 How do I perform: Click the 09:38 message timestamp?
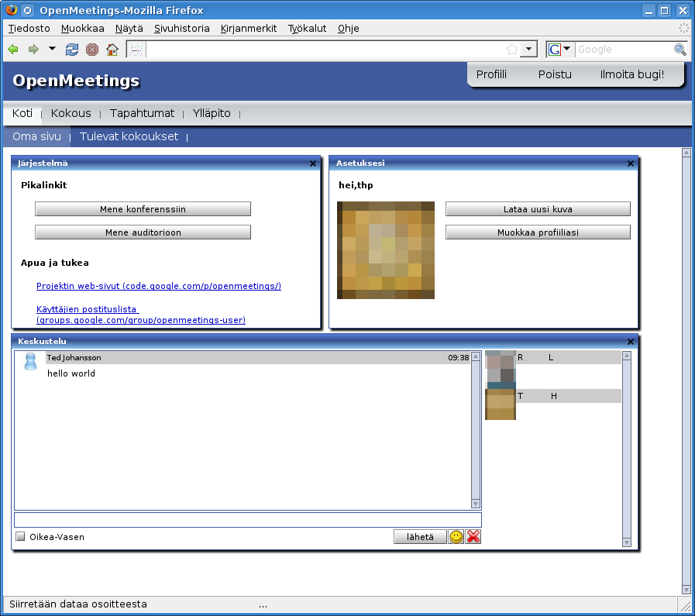[459, 358]
